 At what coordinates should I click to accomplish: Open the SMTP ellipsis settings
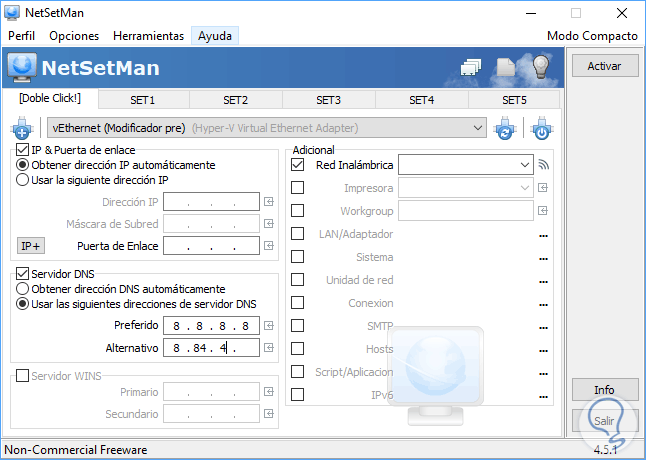click(543, 328)
